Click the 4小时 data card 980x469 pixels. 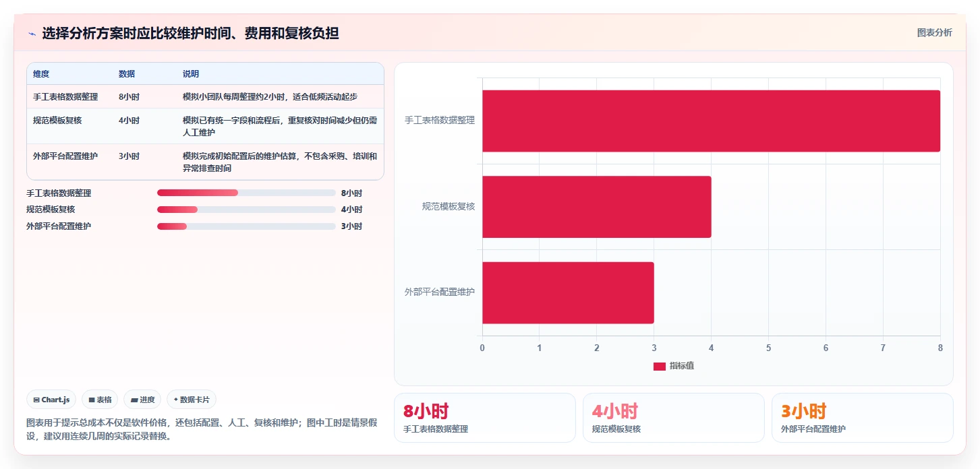pos(673,418)
